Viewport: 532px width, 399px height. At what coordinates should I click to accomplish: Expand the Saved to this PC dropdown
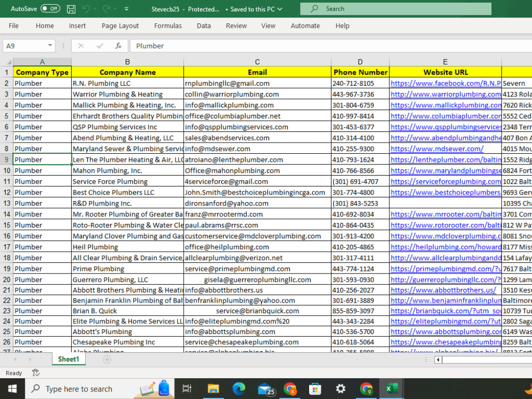coord(280,9)
